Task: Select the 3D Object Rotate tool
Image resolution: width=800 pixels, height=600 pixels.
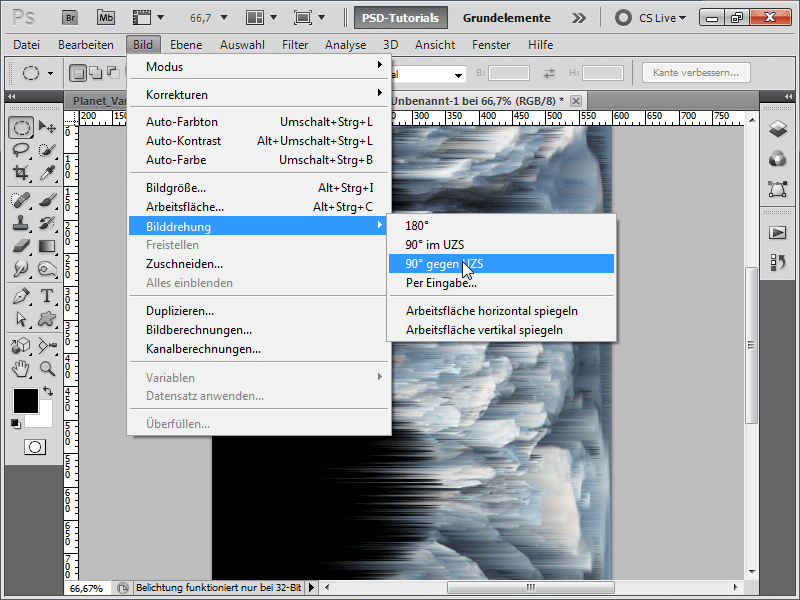Action: coord(21,346)
